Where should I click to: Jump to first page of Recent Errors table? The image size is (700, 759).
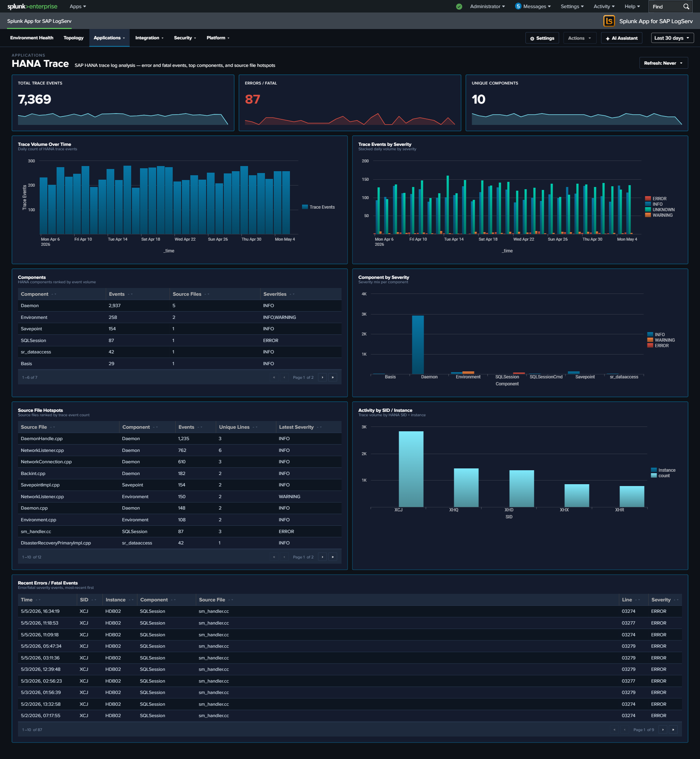pos(614,730)
